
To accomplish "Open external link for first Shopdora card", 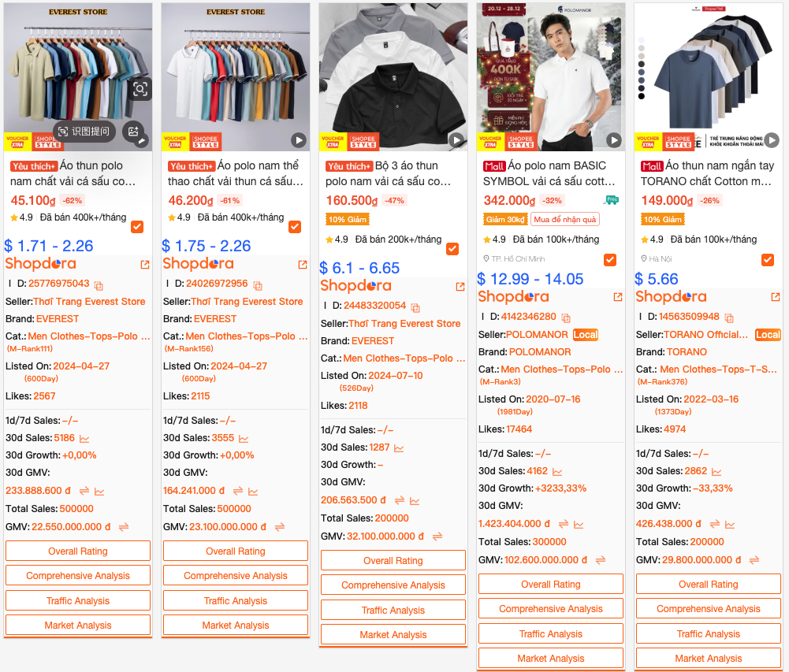I will point(145,265).
